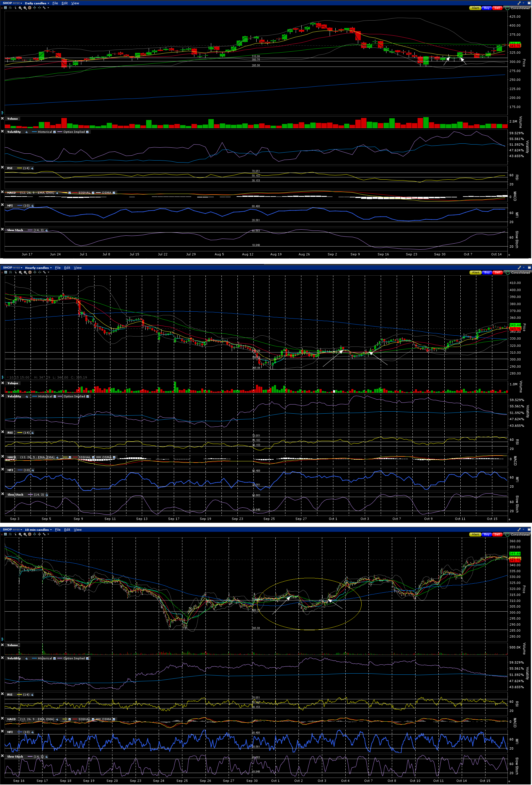532x785 pixels.
Task: Open MFI settings wrench in Daily chart
Action: click(33, 206)
